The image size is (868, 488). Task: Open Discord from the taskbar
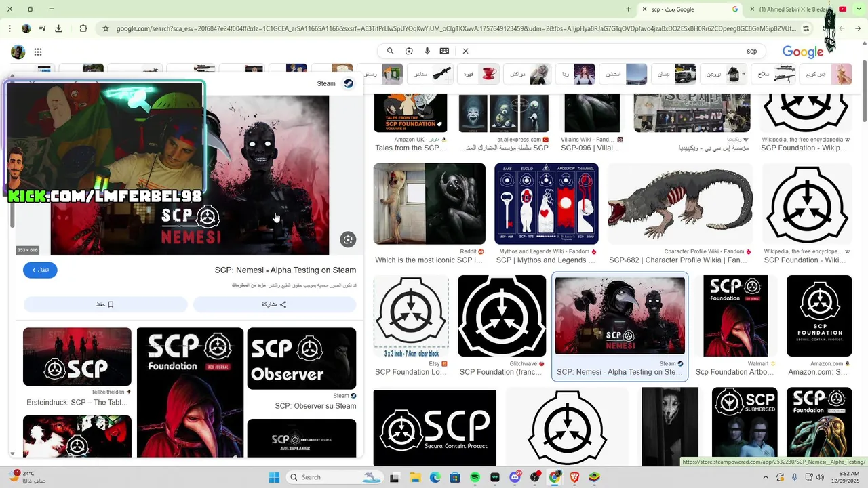515,477
